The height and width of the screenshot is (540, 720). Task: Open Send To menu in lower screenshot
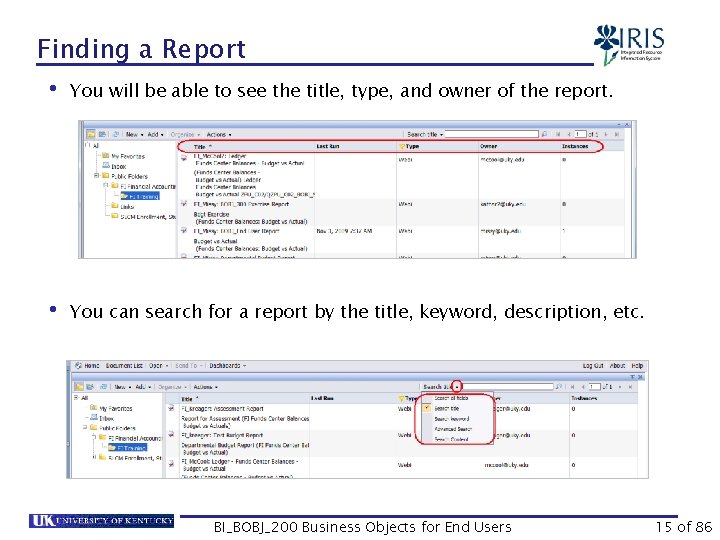click(188, 366)
